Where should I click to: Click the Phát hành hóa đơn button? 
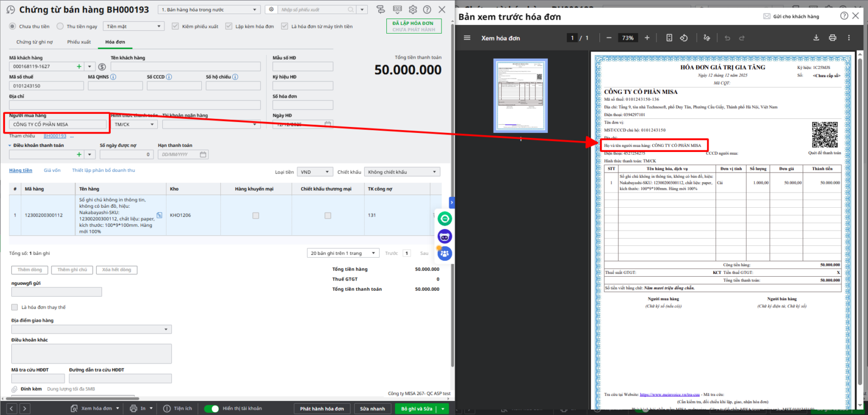tap(322, 408)
